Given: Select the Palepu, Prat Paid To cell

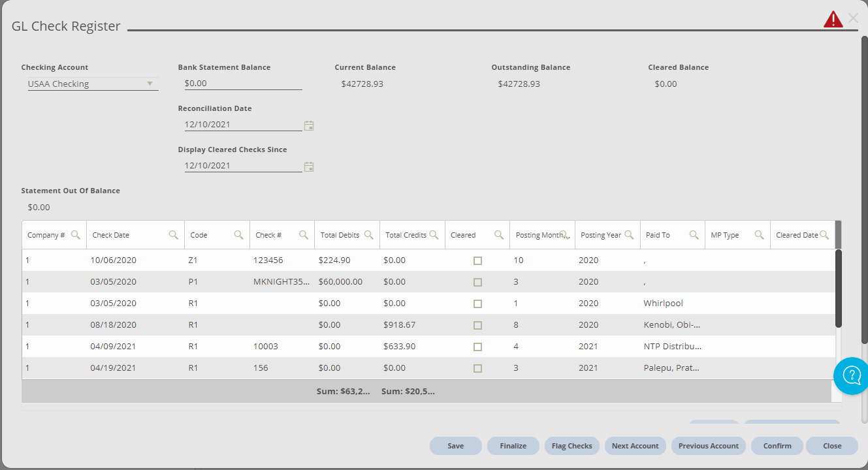Looking at the screenshot, I should [672, 368].
